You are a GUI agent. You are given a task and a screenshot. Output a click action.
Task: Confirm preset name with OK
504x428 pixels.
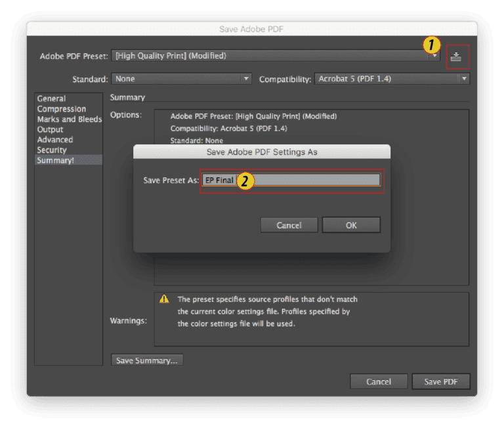351,225
